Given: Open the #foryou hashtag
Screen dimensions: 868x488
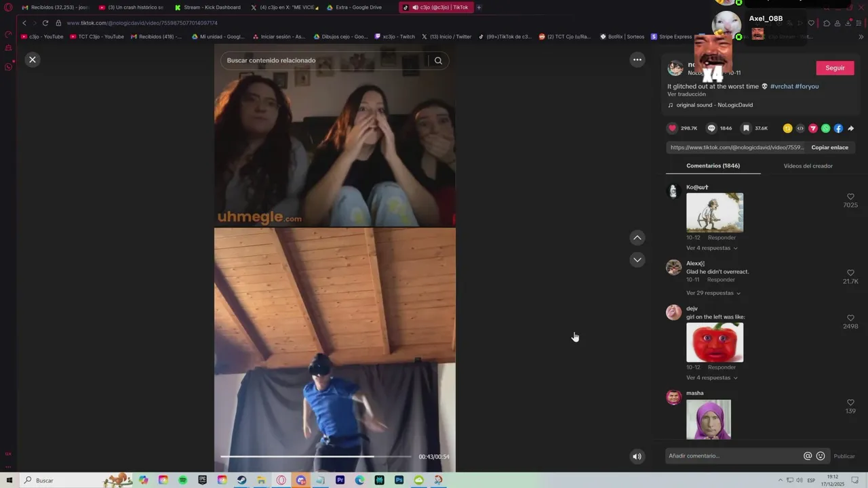Looking at the screenshot, I should [807, 86].
